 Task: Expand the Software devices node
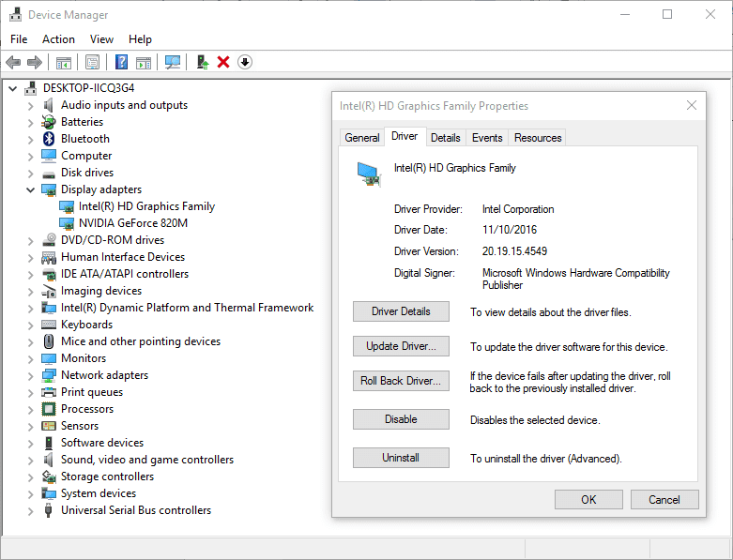pos(30,444)
